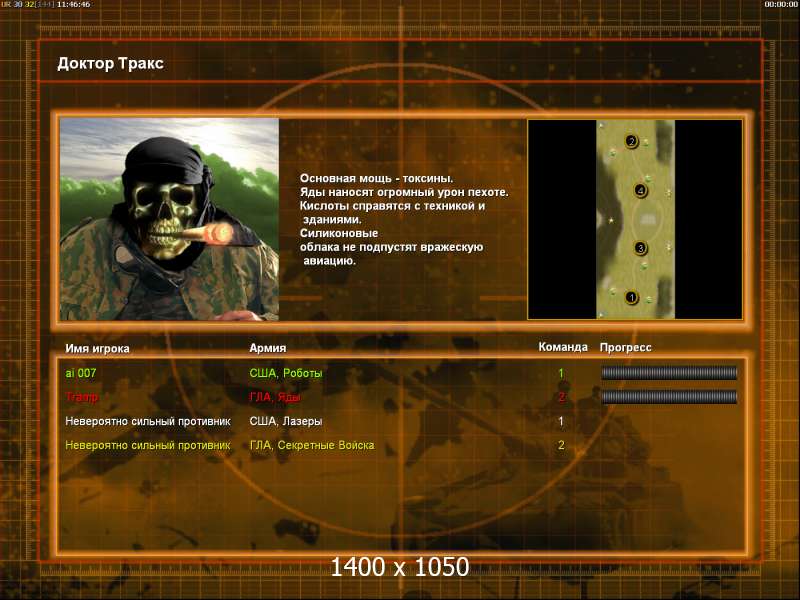This screenshot has width=800, height=600.
Task: Click 'Кислоты справятся с техникой и' line
Action: click(x=392, y=206)
